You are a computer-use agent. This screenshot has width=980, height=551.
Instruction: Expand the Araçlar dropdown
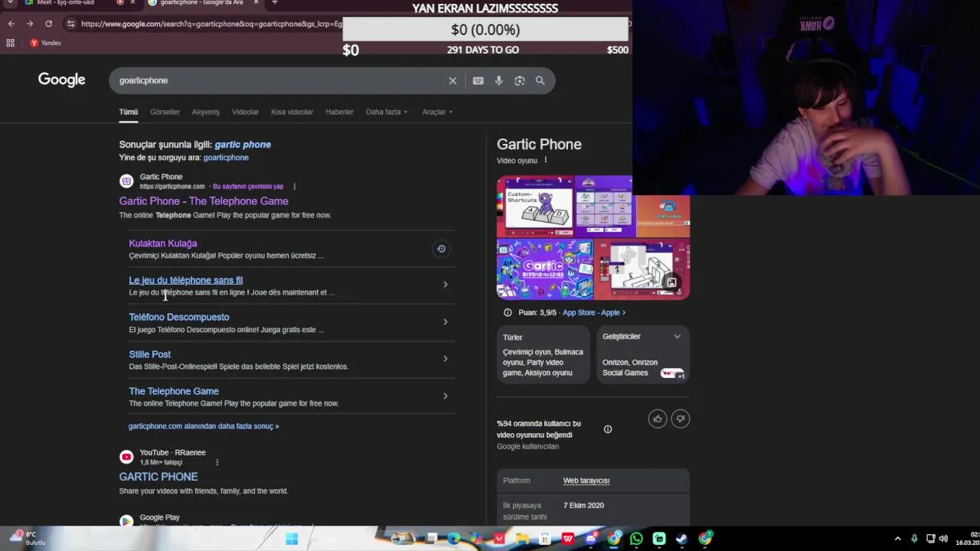pyautogui.click(x=436, y=112)
